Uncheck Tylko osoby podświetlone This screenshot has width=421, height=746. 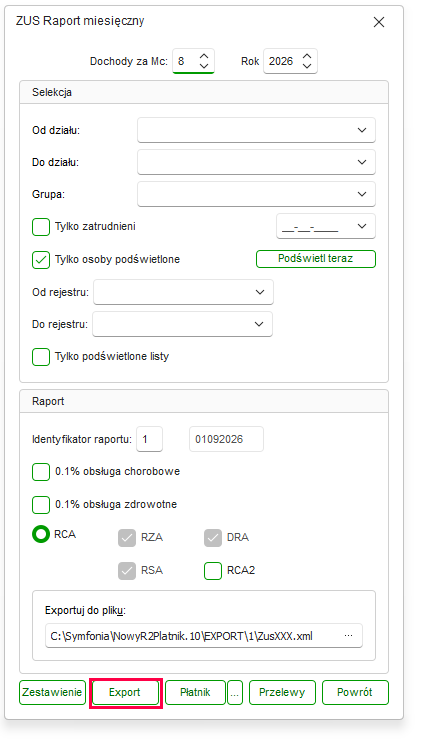(41, 260)
